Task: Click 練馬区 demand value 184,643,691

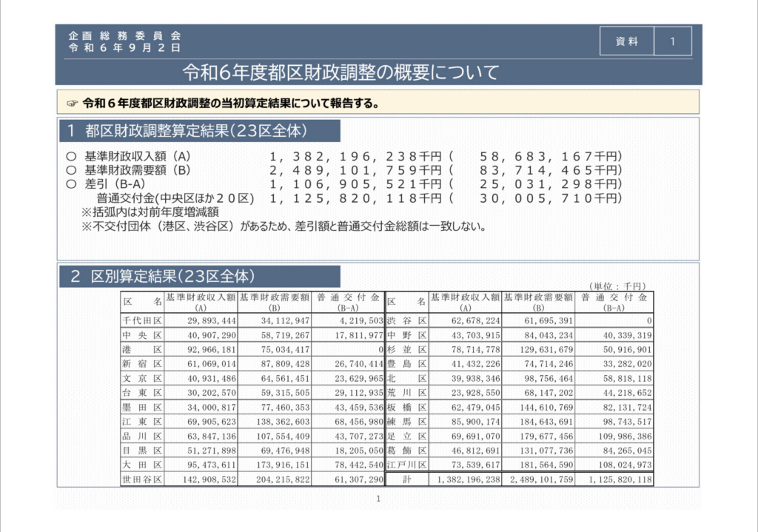Action: (x=546, y=422)
